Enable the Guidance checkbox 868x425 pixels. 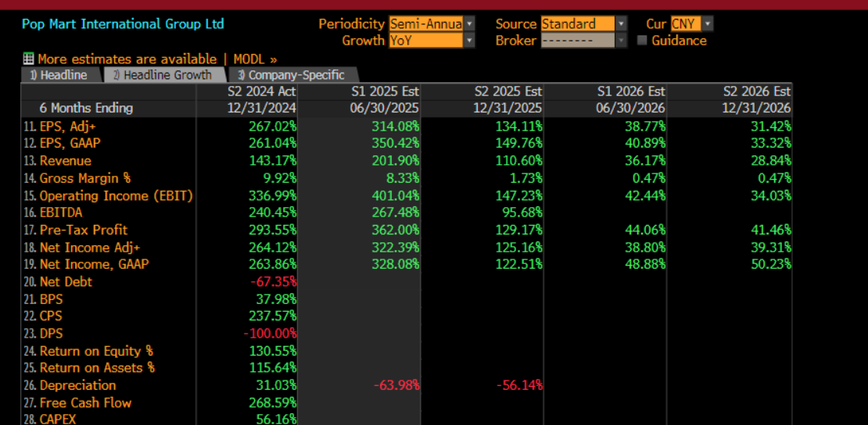pyautogui.click(x=642, y=41)
